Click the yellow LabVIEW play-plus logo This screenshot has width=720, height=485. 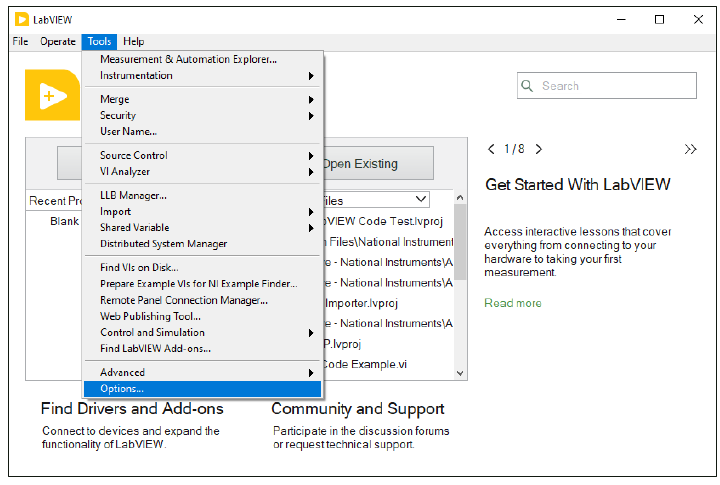[x=52, y=96]
